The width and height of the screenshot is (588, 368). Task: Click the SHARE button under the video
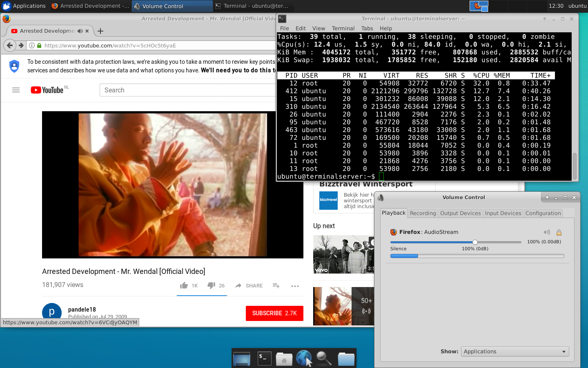click(249, 285)
